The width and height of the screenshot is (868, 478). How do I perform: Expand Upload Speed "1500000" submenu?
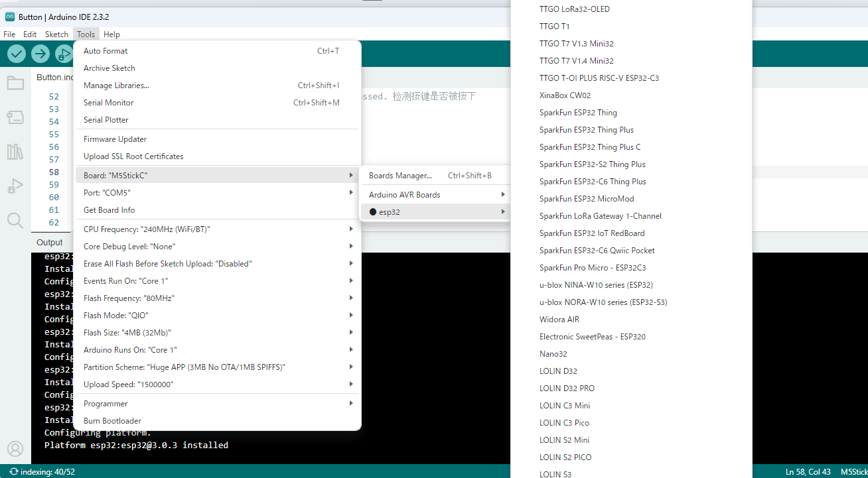[217, 385]
